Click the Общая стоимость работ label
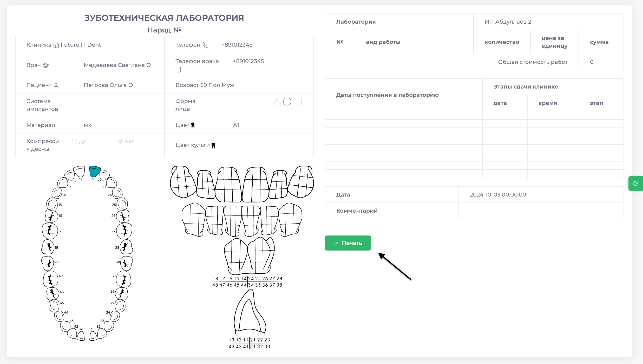The width and height of the screenshot is (643, 364). click(533, 62)
